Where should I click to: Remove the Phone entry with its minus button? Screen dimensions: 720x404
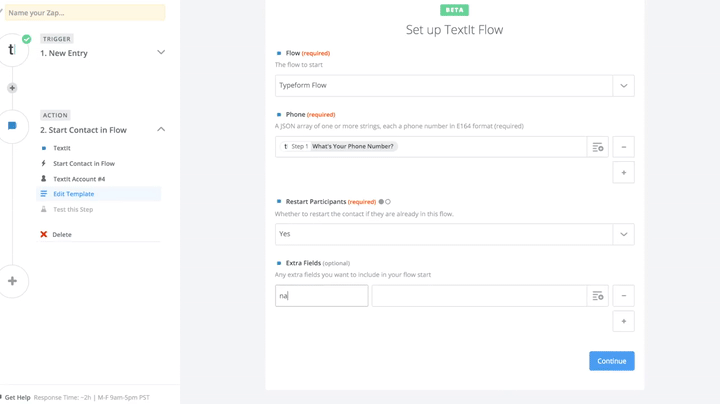(x=623, y=147)
